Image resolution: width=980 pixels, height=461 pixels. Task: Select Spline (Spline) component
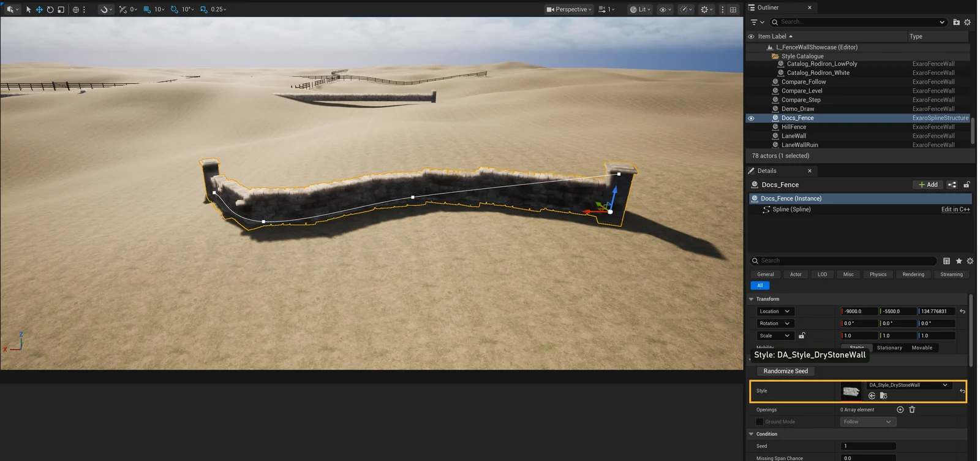pyautogui.click(x=791, y=210)
